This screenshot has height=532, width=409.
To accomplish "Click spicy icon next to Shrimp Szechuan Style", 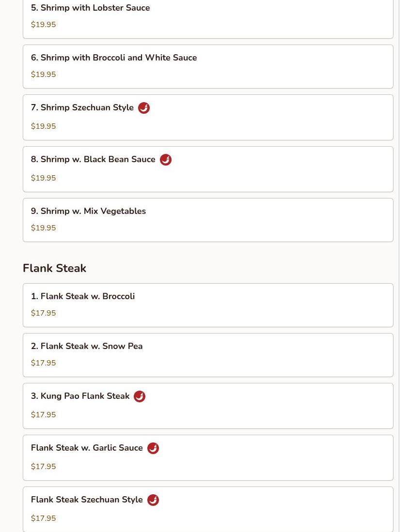I will coord(144,108).
